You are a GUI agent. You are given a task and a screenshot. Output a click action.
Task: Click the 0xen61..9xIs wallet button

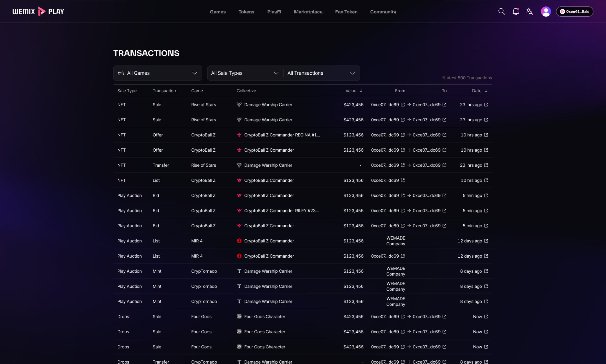(x=574, y=11)
